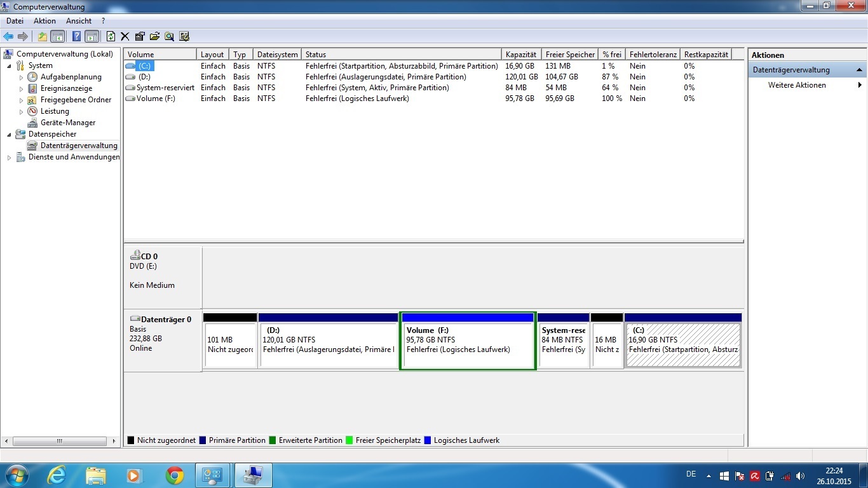Select the Volume (F:) partition block
The image size is (868, 488).
coord(468,340)
